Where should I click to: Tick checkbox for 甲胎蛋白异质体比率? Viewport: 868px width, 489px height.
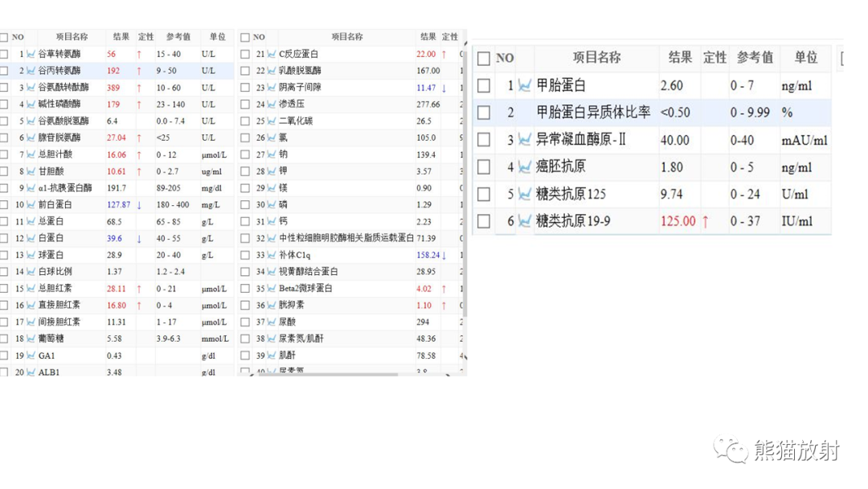(484, 113)
